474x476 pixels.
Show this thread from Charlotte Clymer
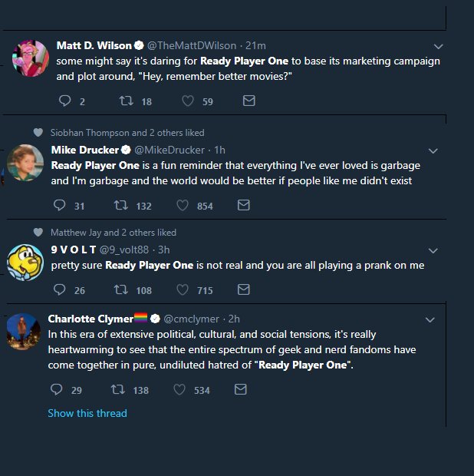pos(87,413)
